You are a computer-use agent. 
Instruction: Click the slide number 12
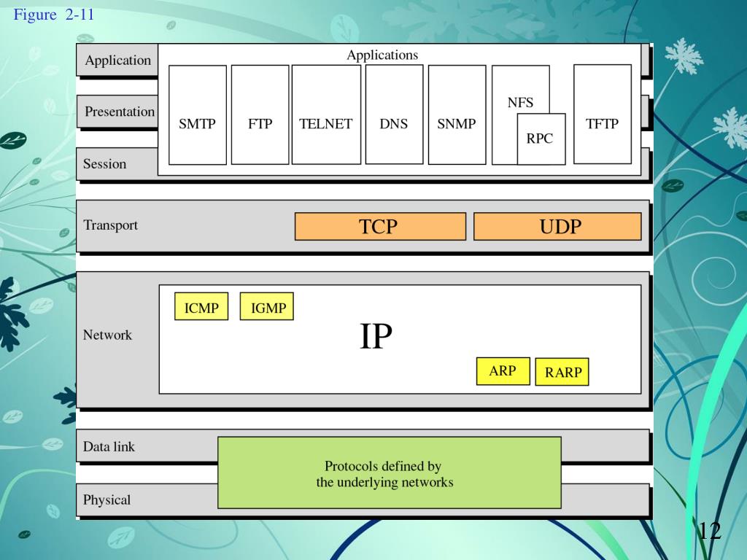coord(710,531)
